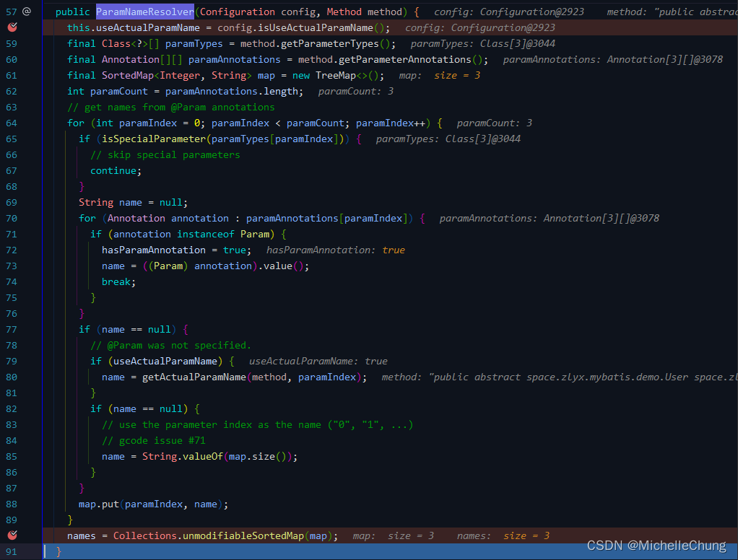Click 'hasParamAnnotation' variable on line 72
Viewport: 738px width, 560px height.
tap(153, 250)
